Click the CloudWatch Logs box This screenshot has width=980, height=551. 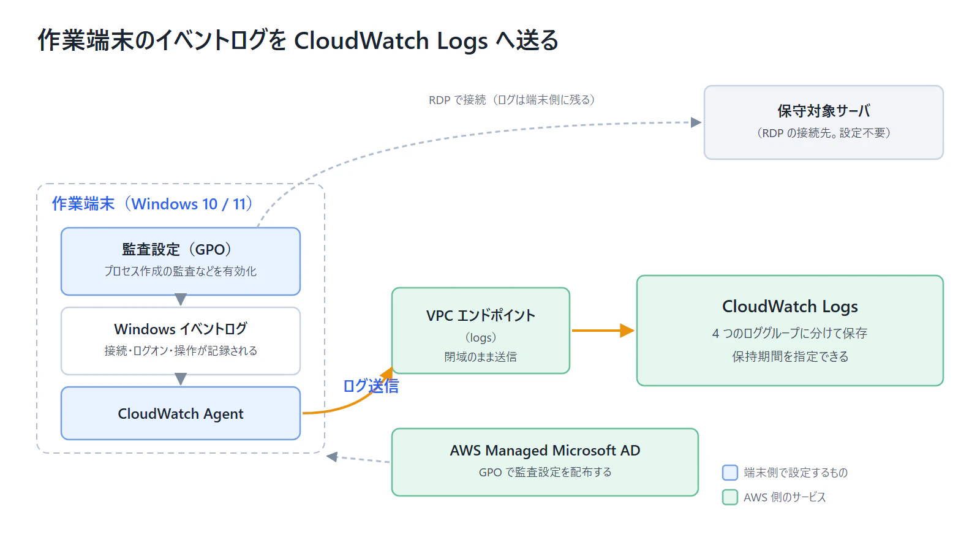pos(790,331)
